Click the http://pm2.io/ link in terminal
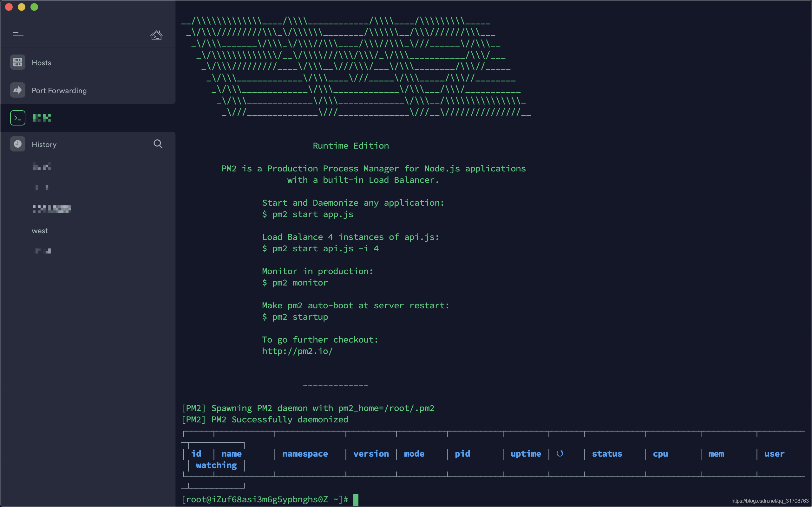812x507 pixels. [297, 351]
